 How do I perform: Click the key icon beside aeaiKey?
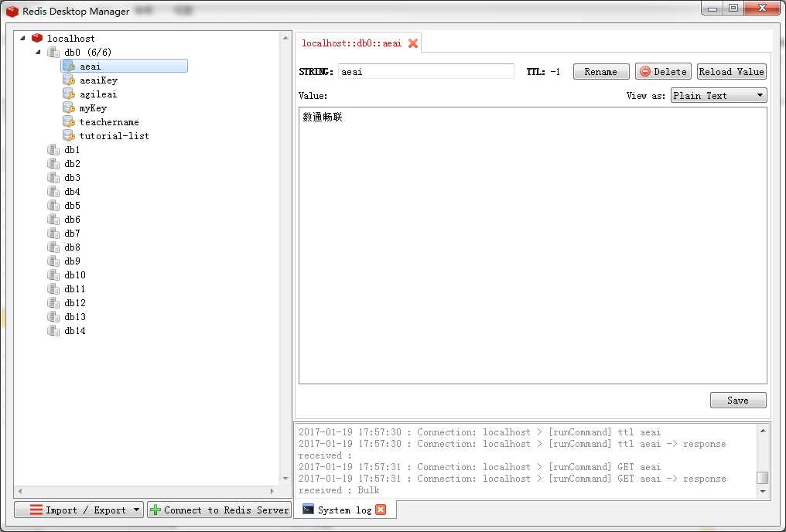click(x=69, y=80)
